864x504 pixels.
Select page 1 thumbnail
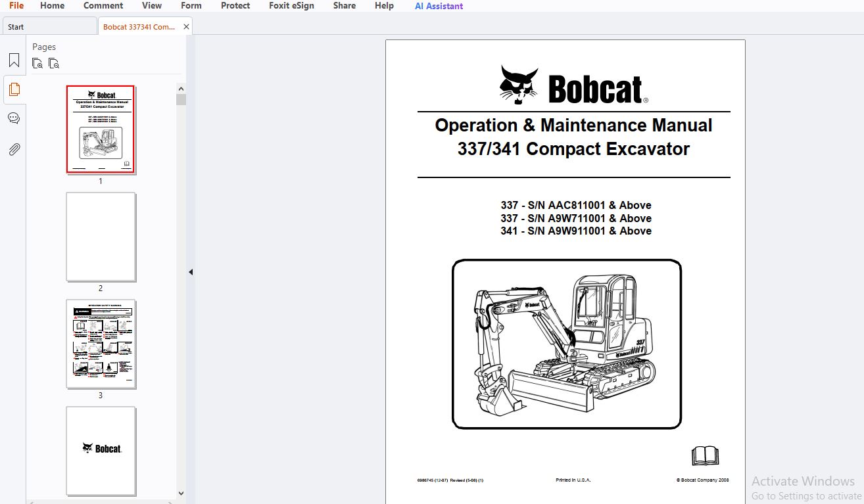pyautogui.click(x=101, y=129)
